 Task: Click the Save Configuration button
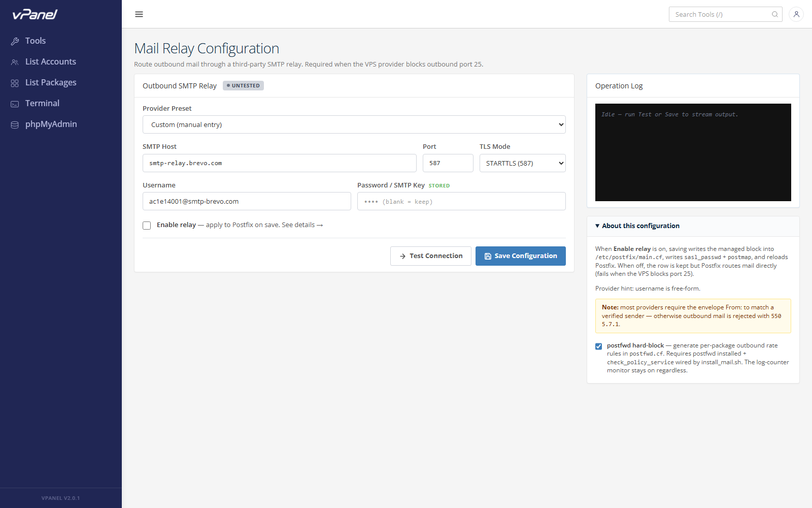(521, 256)
